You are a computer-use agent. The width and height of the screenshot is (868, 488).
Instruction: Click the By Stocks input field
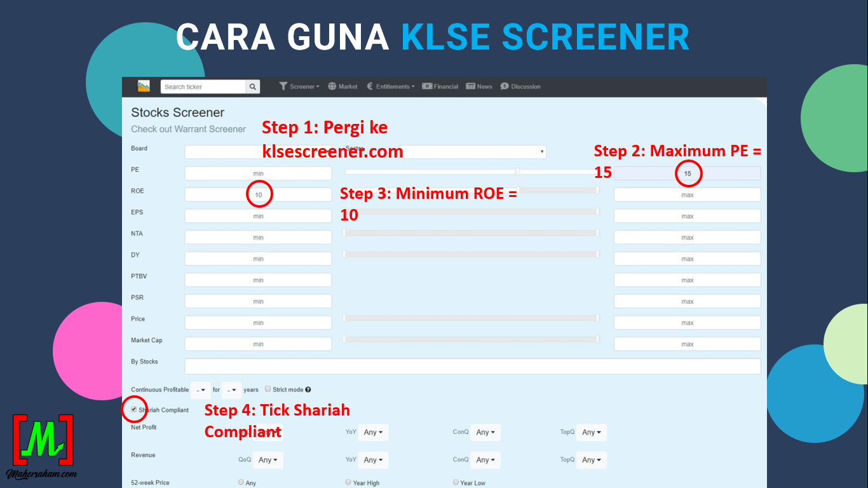coord(472,367)
